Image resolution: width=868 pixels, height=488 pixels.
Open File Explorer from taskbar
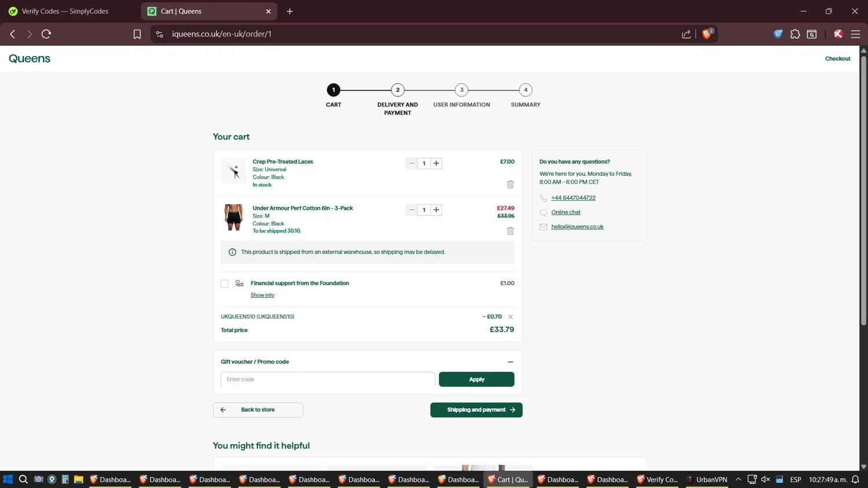[79, 479]
